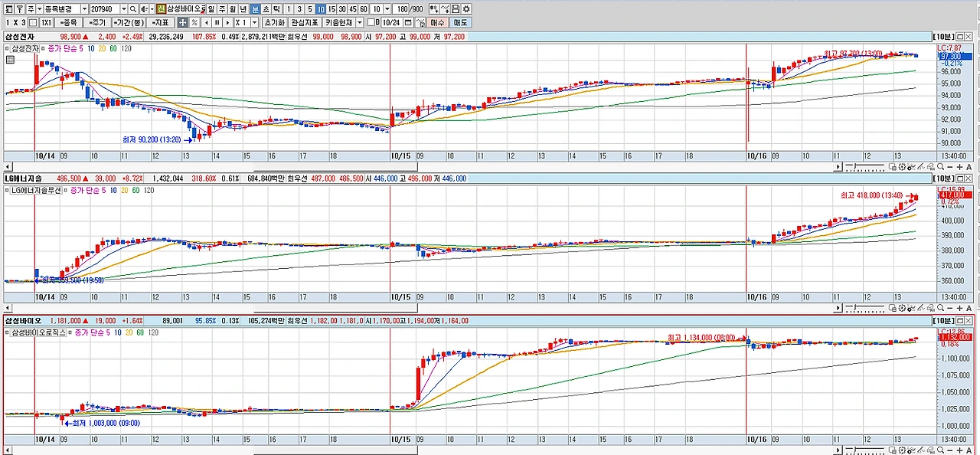This screenshot has width=980, height=455.
Task: Click the magnifier zoom icon under 삼성전자 chart
Action: [x=940, y=167]
